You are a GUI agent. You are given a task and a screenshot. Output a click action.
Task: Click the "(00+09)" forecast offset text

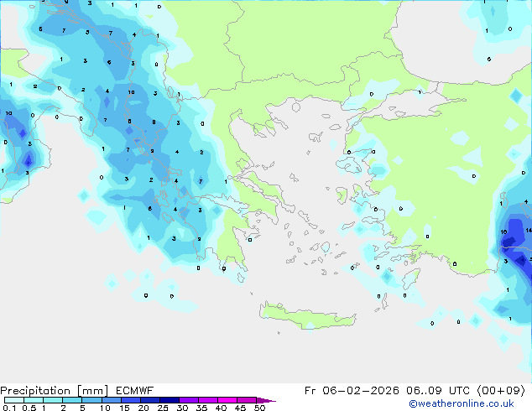(501, 391)
